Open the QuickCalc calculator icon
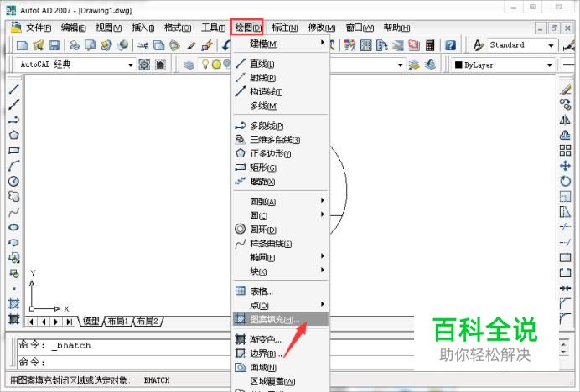Viewport: 580px width, 392px height. tap(430, 45)
